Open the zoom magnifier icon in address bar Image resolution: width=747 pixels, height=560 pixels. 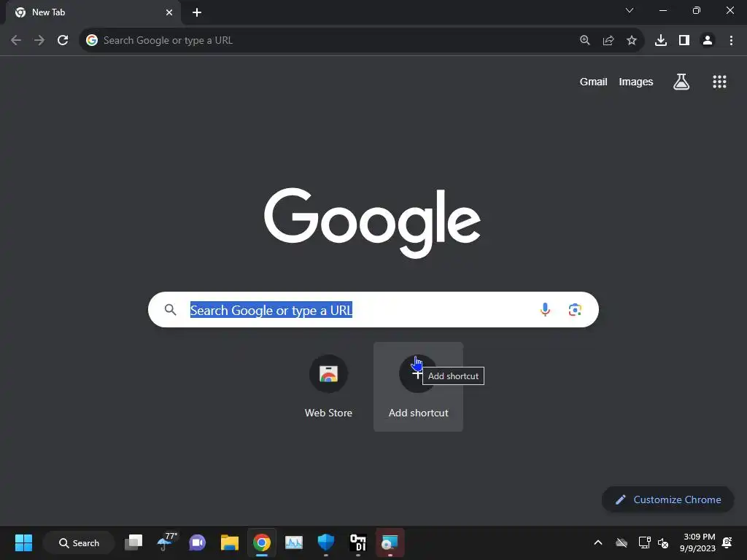(x=585, y=41)
